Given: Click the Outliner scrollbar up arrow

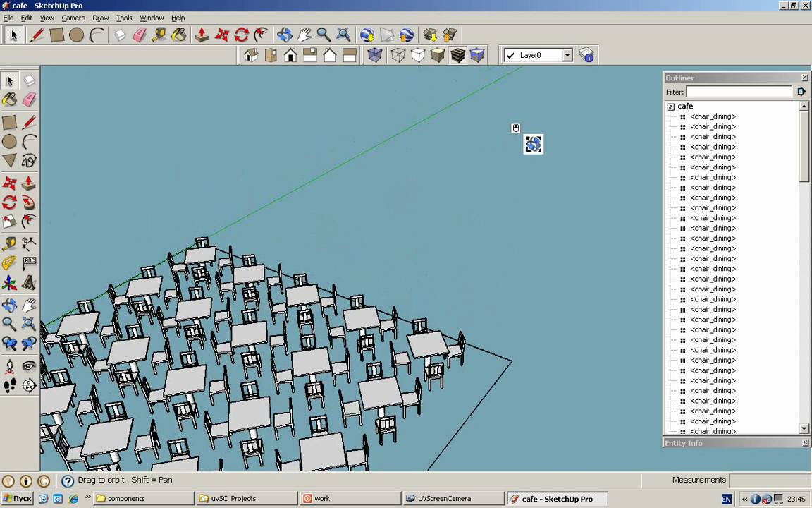Looking at the screenshot, I should 804,106.
